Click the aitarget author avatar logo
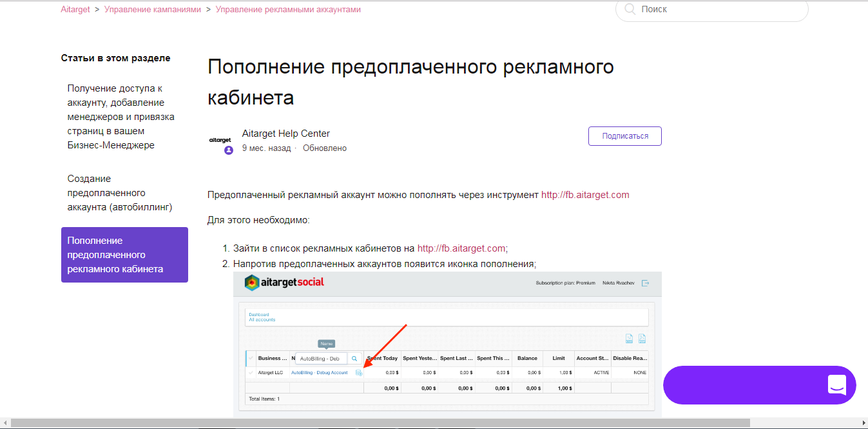The image size is (868, 429). [220, 140]
